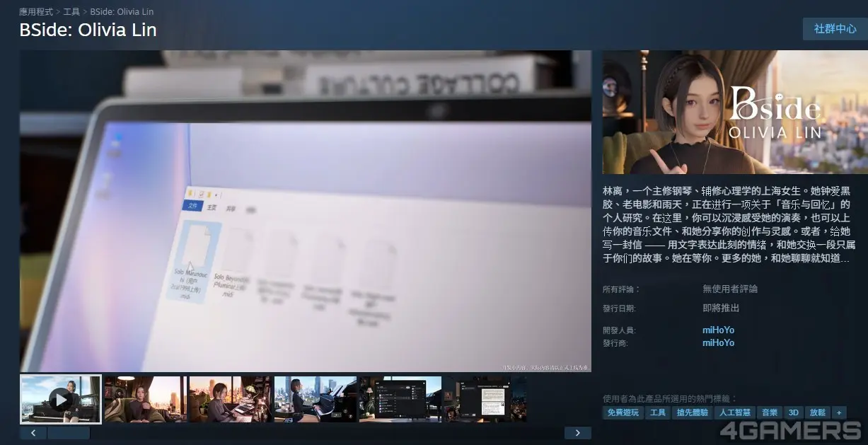This screenshot has height=445, width=868.
Task: Open the miHoYo publisher link
Action: [718, 342]
